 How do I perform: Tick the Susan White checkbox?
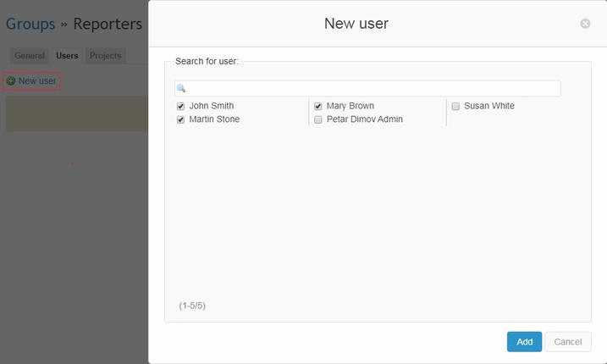tap(455, 107)
